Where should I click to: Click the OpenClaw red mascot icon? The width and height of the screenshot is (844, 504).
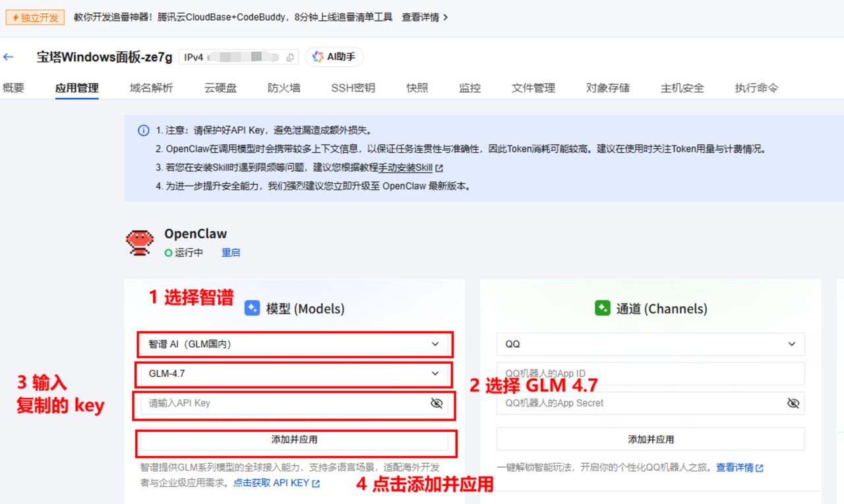[140, 242]
